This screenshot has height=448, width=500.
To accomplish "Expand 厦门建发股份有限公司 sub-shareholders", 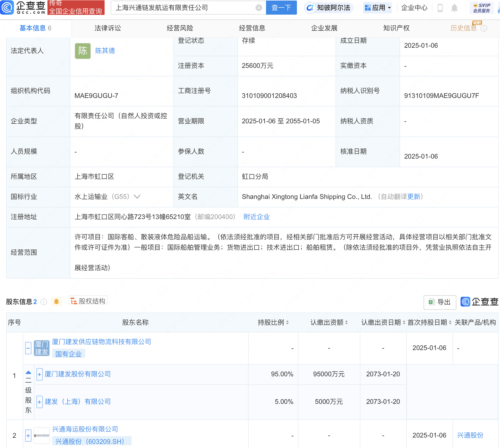I will pyautogui.click(x=39, y=374).
